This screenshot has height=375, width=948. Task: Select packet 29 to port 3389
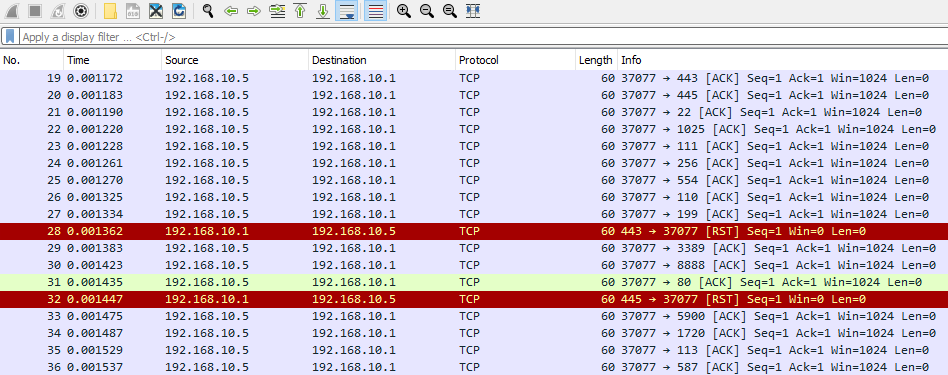coord(474,248)
